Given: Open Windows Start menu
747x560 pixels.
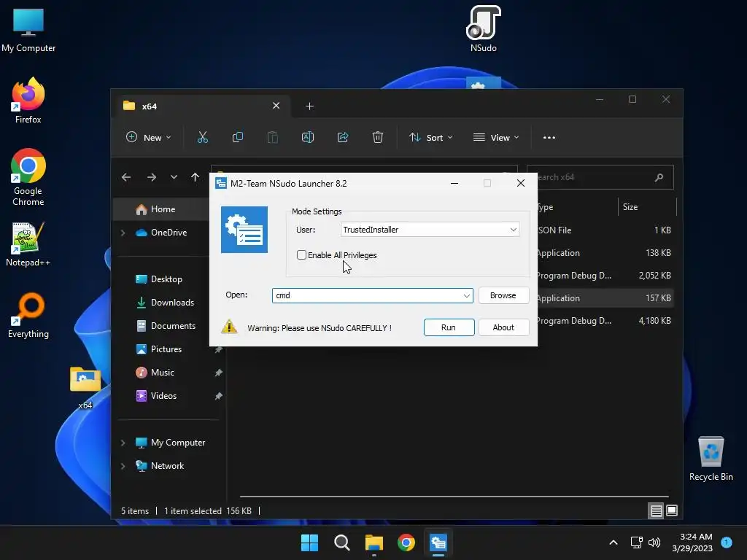Looking at the screenshot, I should (x=309, y=542).
